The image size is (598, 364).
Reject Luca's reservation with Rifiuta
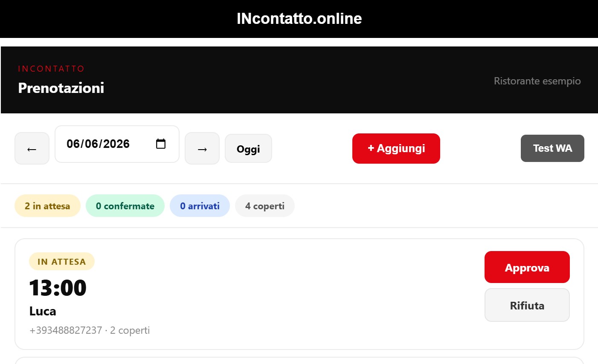[527, 305]
